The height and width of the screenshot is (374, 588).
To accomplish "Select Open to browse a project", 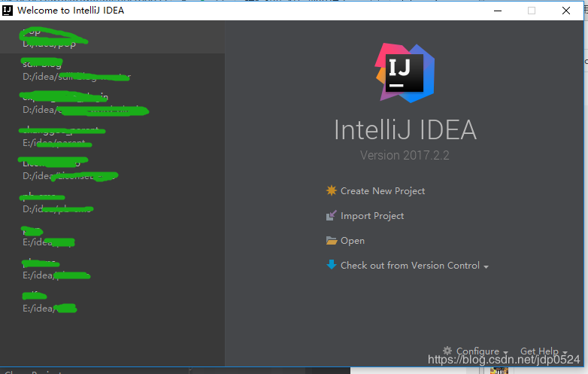I will (x=353, y=241).
